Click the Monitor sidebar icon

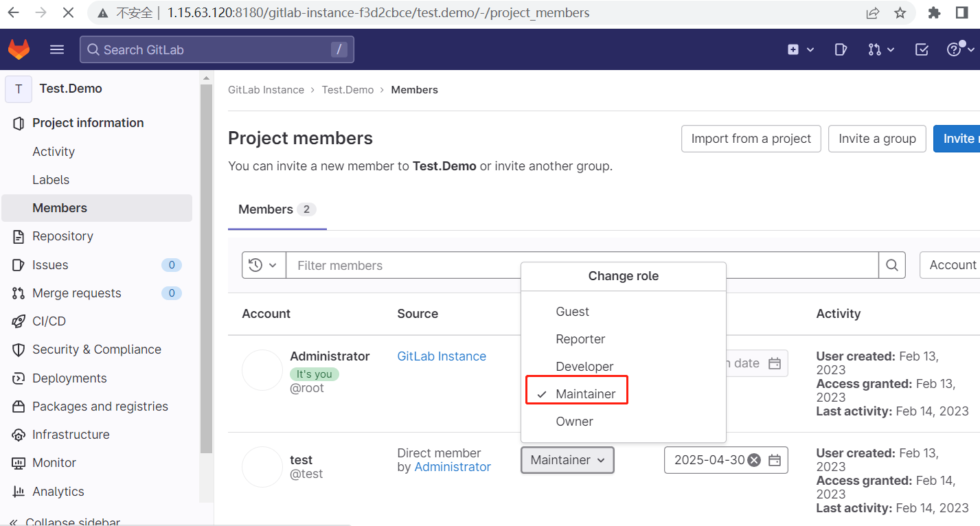point(19,463)
